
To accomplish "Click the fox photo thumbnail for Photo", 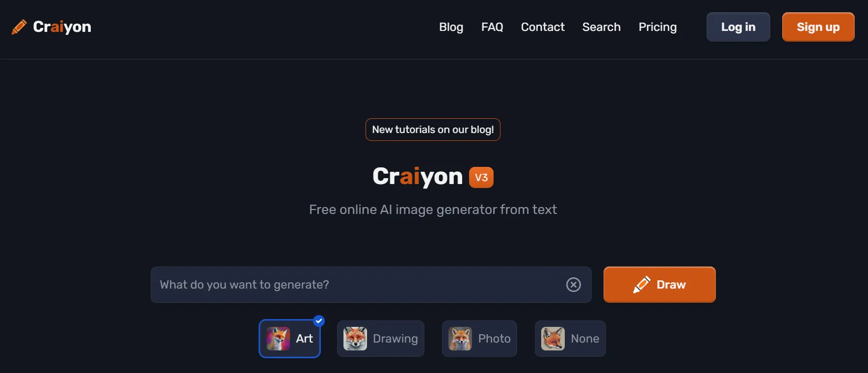I will [460, 339].
